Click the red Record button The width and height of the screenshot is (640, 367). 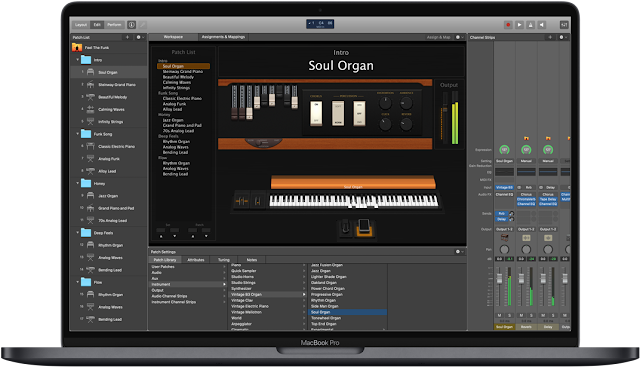pos(508,25)
